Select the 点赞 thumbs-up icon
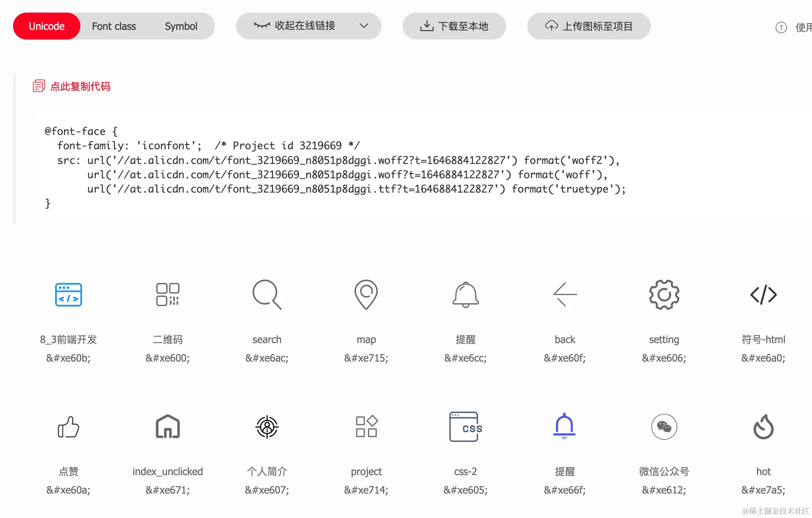Image resolution: width=812 pixels, height=518 pixels. tap(68, 427)
